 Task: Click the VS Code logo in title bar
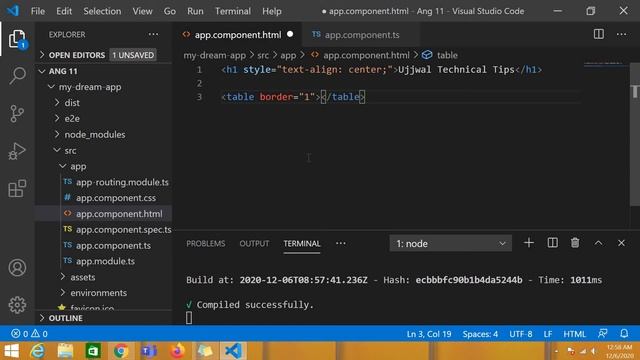13,11
